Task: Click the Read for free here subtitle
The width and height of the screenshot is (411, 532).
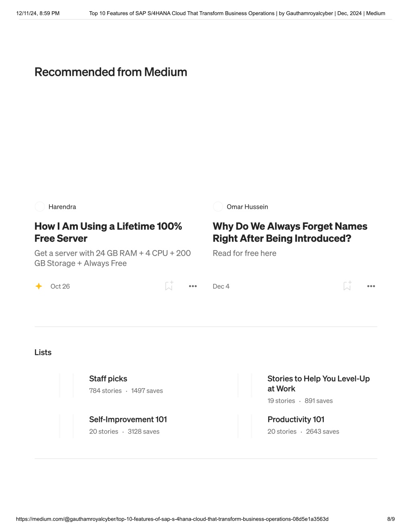Action: tap(244, 253)
